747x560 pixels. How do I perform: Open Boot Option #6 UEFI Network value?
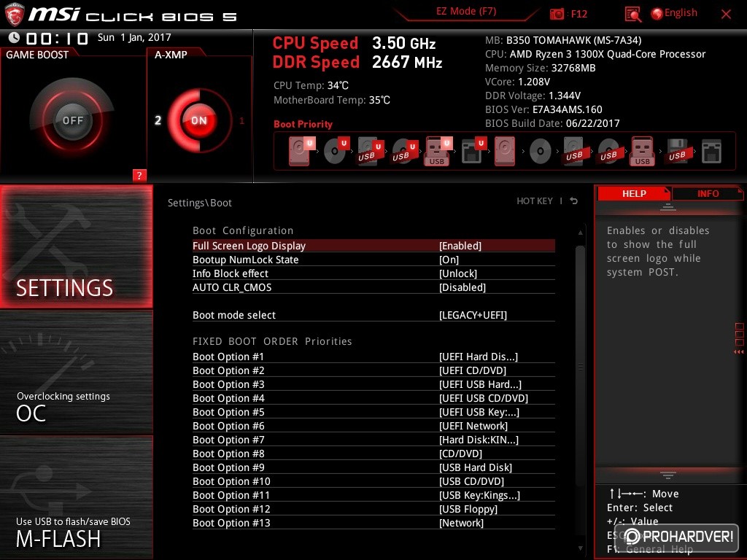[473, 426]
